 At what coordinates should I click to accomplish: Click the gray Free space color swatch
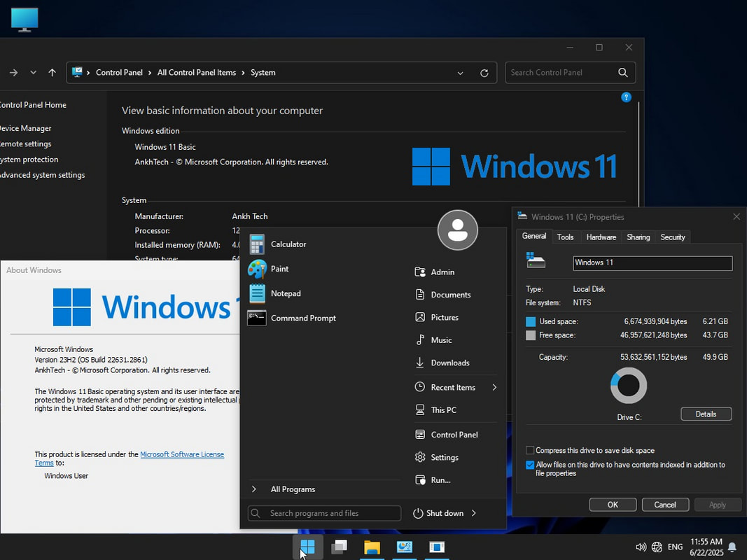pyautogui.click(x=531, y=336)
